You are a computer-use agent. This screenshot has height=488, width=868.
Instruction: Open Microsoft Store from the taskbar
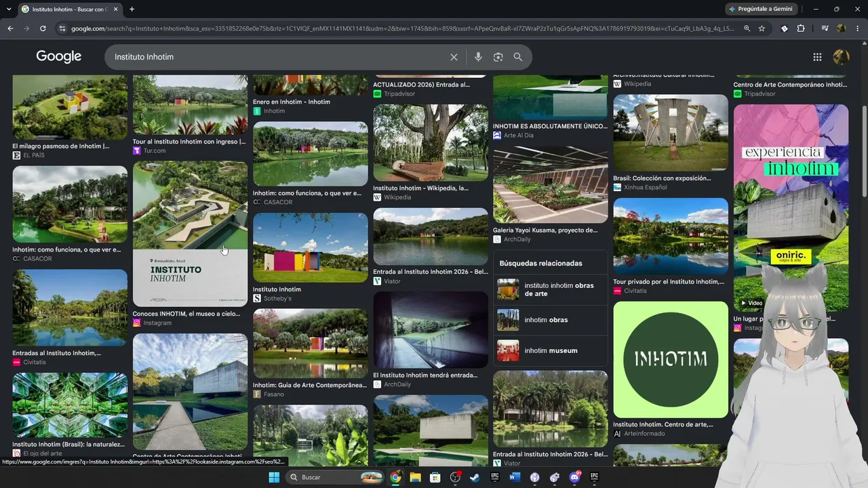click(435, 477)
